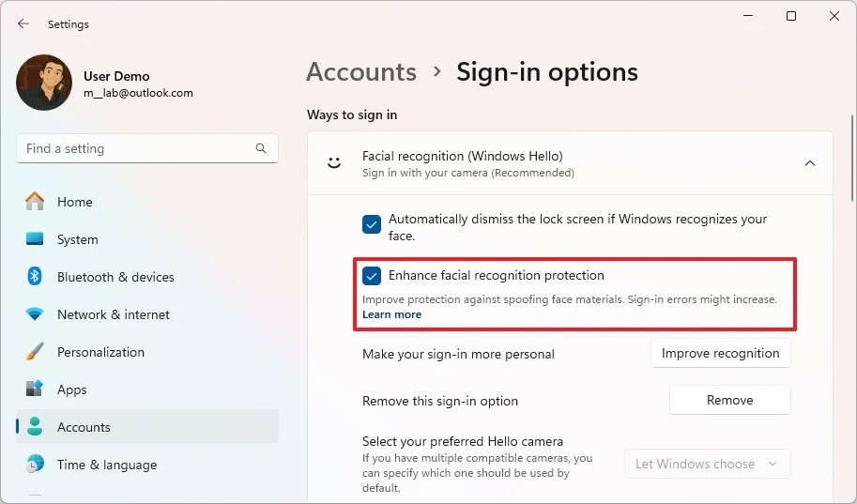
Task: Click the Personalization paintbrush icon
Action: [x=35, y=352]
